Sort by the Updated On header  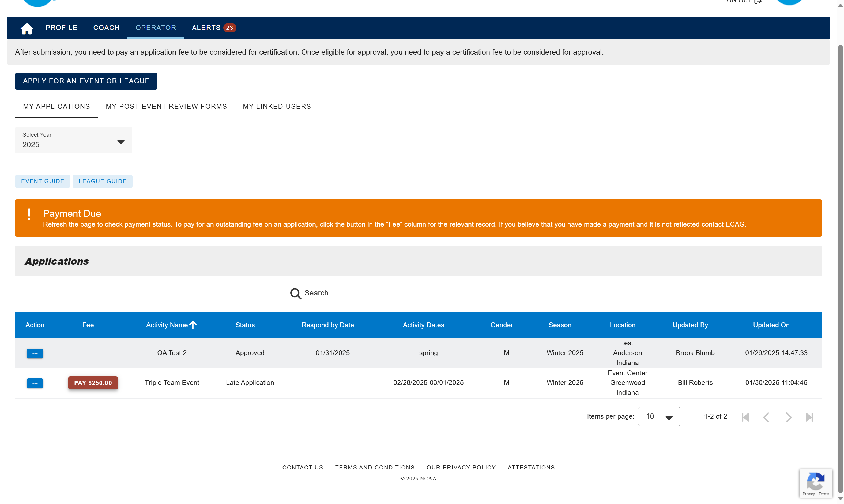771,325
